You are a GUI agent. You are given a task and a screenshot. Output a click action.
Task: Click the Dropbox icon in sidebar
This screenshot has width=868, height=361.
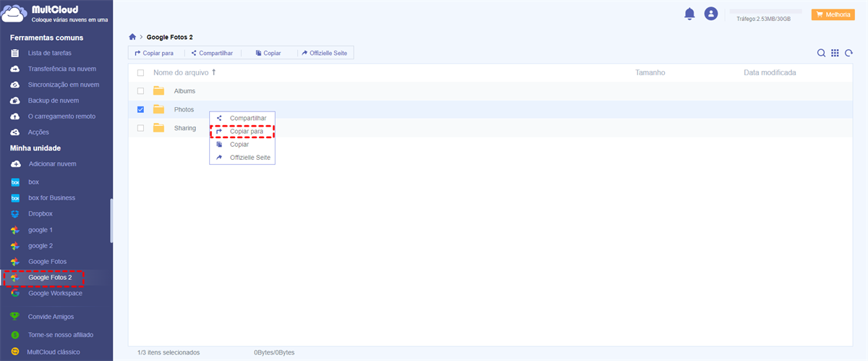coord(14,214)
